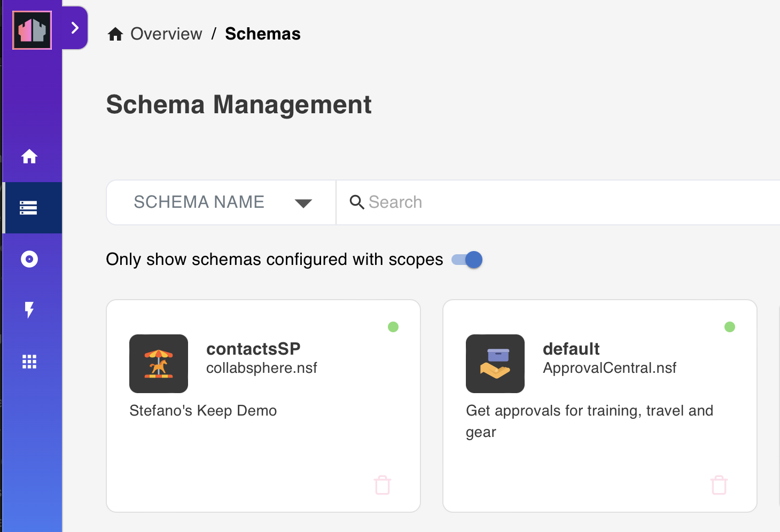Image resolution: width=780 pixels, height=532 pixels.
Task: Click the Domino Keep logo icon
Action: pyautogui.click(x=32, y=30)
